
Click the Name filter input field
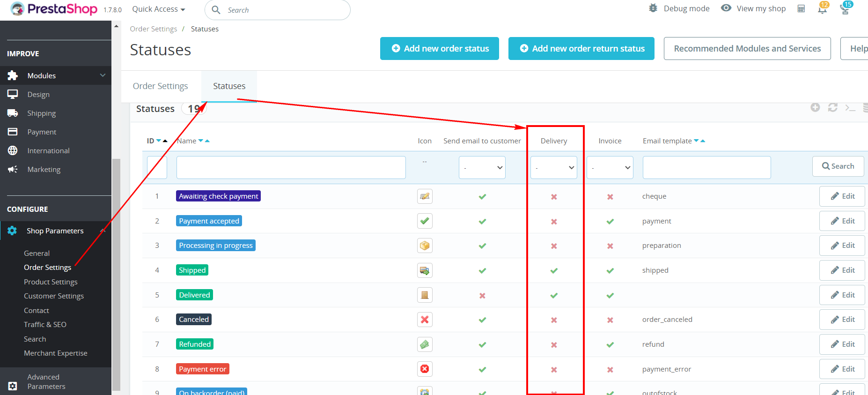click(x=291, y=167)
